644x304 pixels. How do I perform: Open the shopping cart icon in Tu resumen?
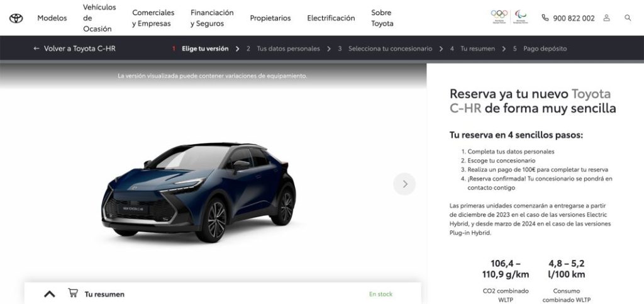tap(73, 293)
